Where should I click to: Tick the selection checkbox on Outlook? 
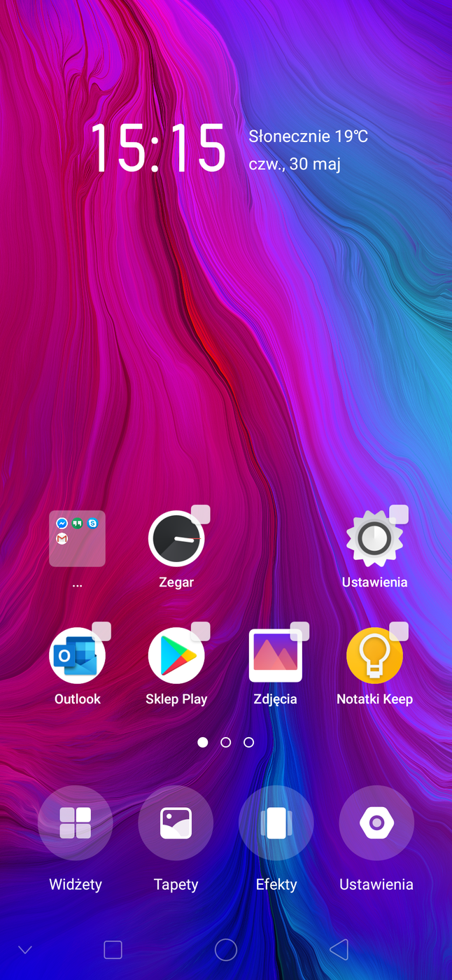click(x=101, y=631)
